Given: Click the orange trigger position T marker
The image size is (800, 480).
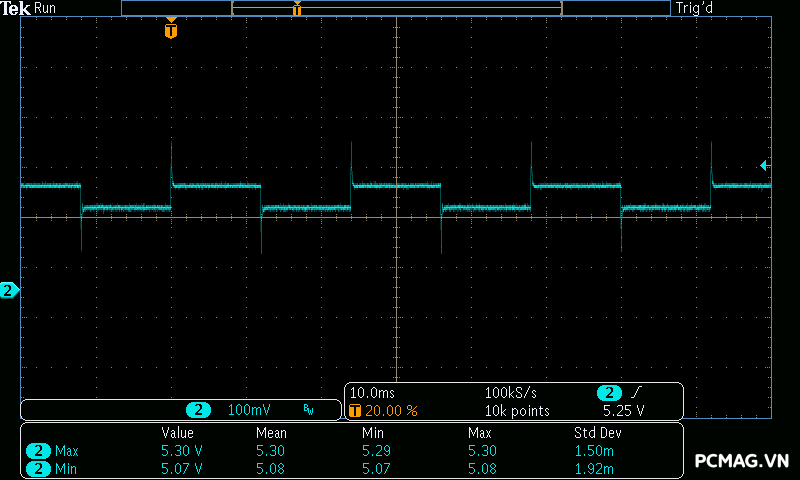Looking at the screenshot, I should [171, 30].
